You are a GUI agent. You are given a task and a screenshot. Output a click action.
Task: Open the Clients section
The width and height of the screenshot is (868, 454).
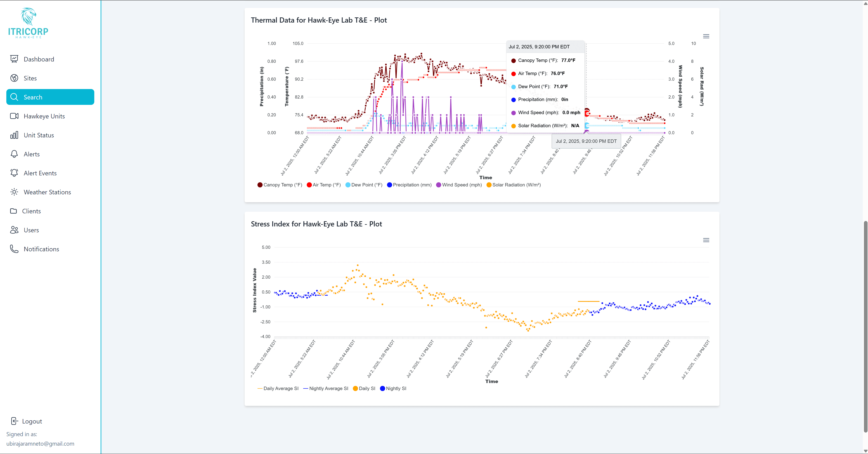(31, 211)
